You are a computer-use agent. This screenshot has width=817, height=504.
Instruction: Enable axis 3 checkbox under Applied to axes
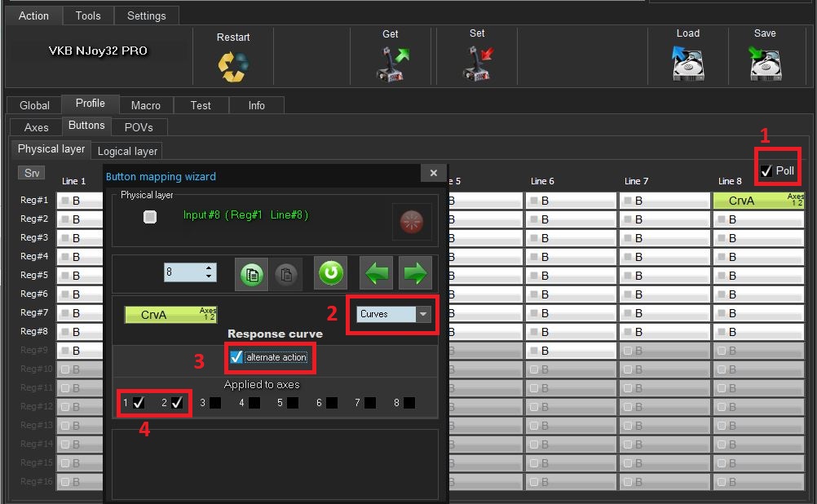[214, 403]
